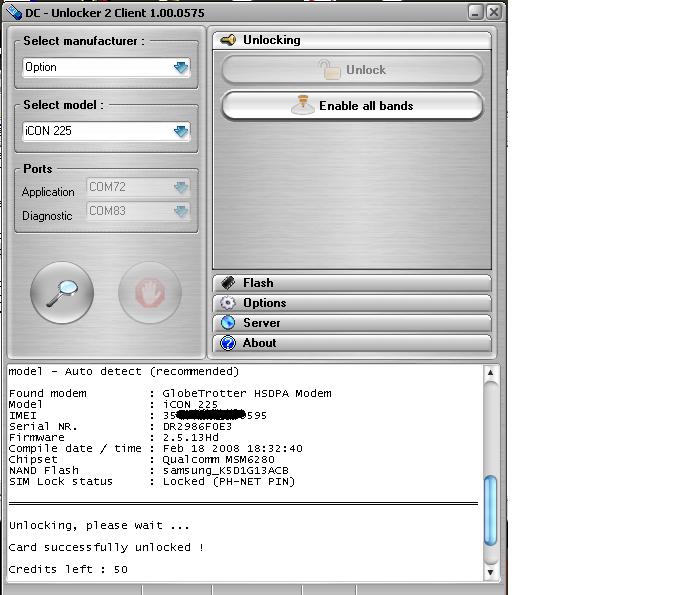Image resolution: width=683 pixels, height=595 pixels.
Task: Click the log scrollbar up arrow
Action: 490,372
